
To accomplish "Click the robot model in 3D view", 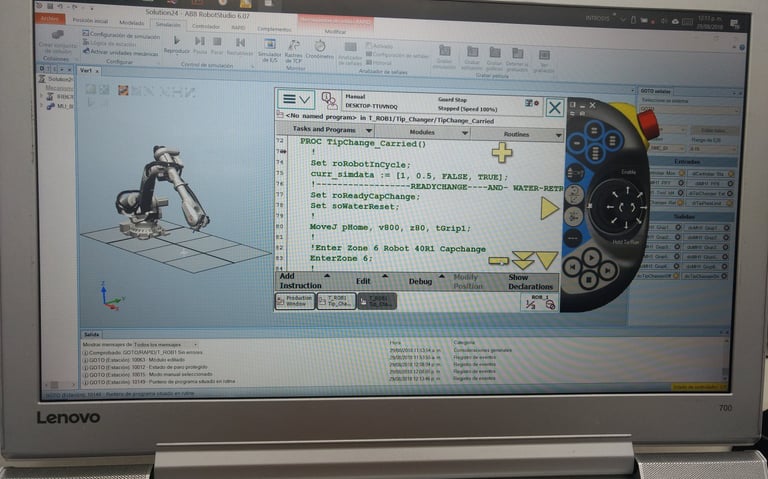I will click(162, 195).
